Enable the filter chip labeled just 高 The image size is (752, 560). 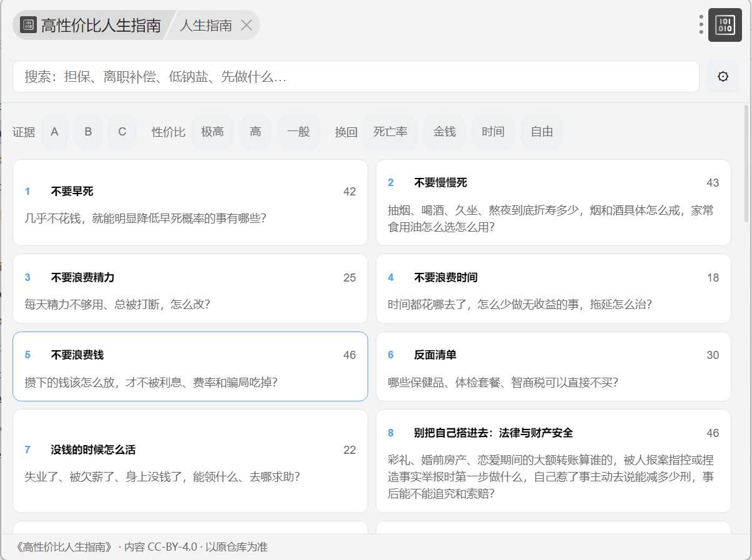[255, 132]
